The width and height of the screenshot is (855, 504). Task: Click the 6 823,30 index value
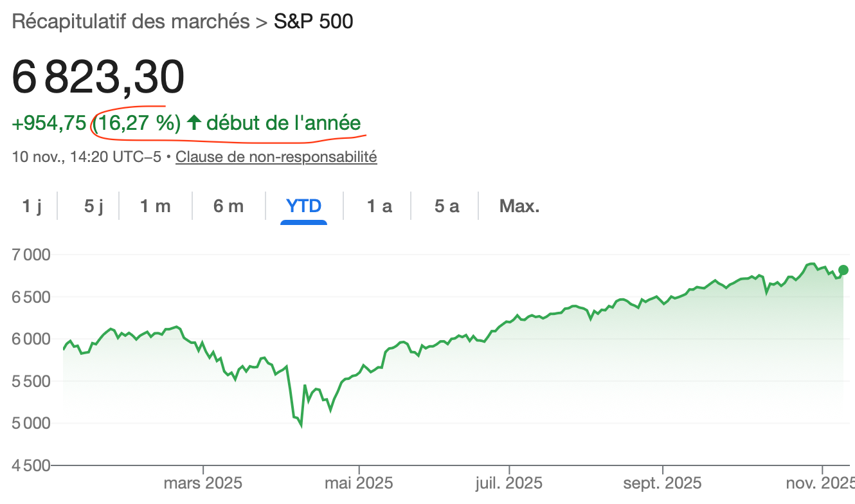98,77
